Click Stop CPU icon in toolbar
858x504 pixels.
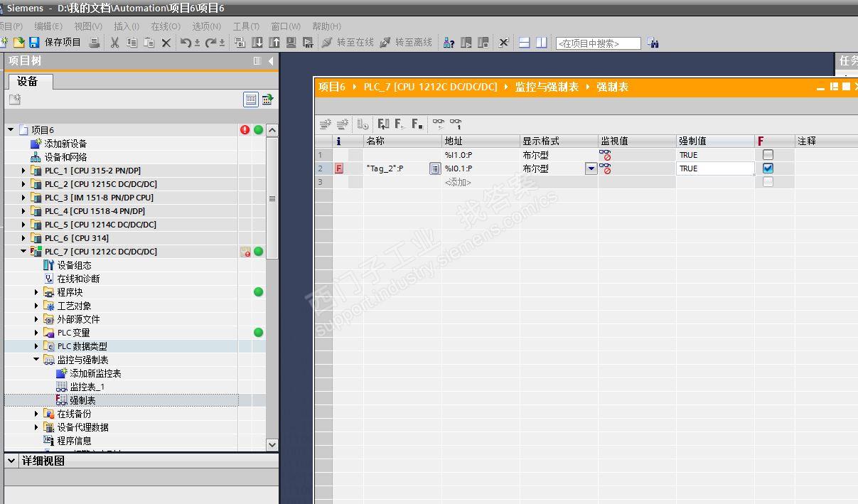(483, 43)
